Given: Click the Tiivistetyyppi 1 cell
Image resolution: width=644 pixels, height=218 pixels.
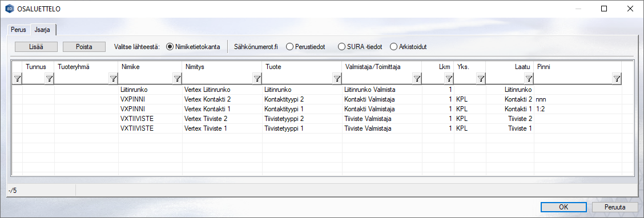Looking at the screenshot, I should [302, 128].
